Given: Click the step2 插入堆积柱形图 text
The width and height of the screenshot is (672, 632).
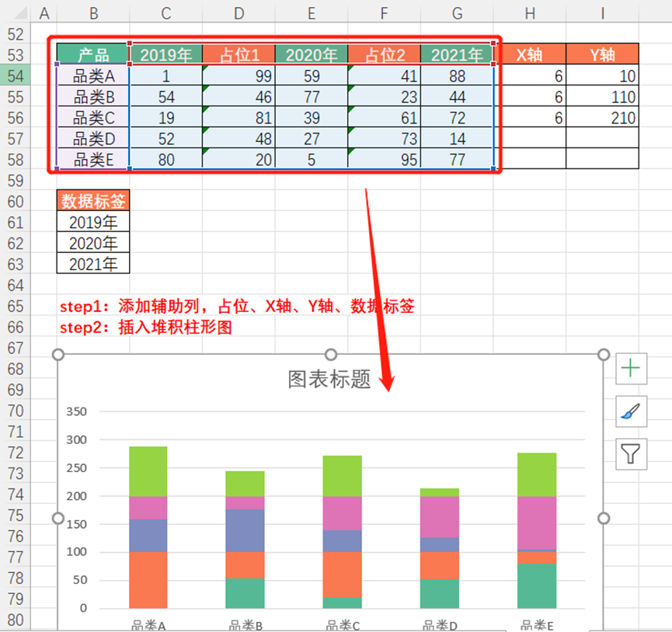Looking at the screenshot, I should 146,327.
